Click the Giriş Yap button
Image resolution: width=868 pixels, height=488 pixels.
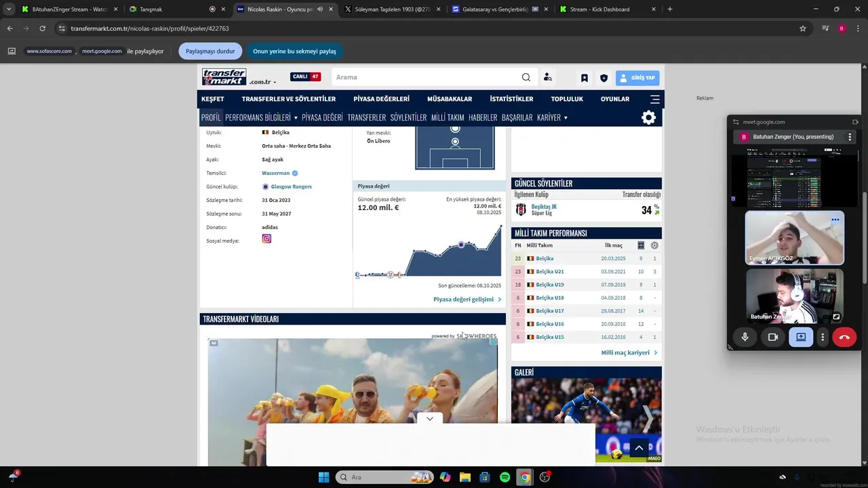[637, 78]
